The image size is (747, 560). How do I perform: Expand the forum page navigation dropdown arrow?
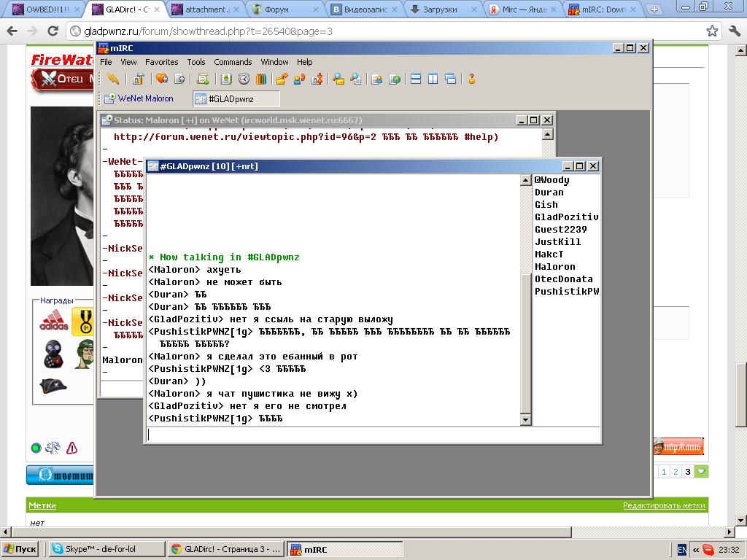coord(701,472)
